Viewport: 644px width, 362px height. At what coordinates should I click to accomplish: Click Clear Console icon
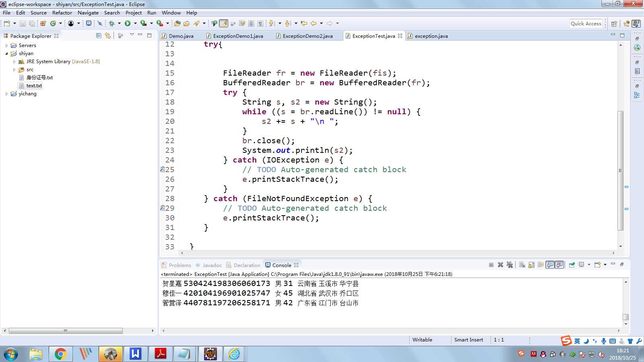point(522,265)
